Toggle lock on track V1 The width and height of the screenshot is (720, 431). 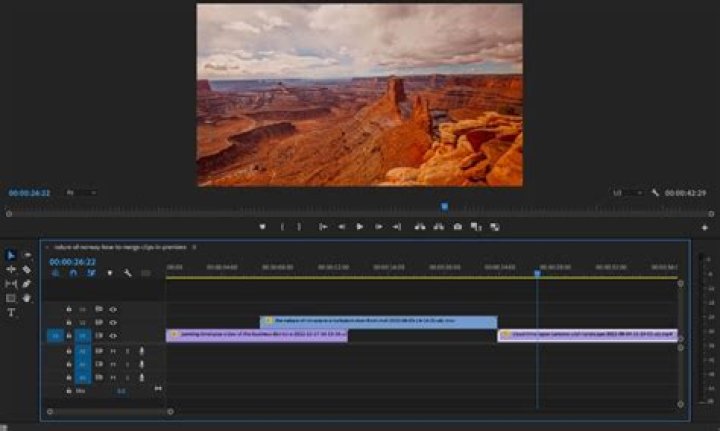point(68,336)
